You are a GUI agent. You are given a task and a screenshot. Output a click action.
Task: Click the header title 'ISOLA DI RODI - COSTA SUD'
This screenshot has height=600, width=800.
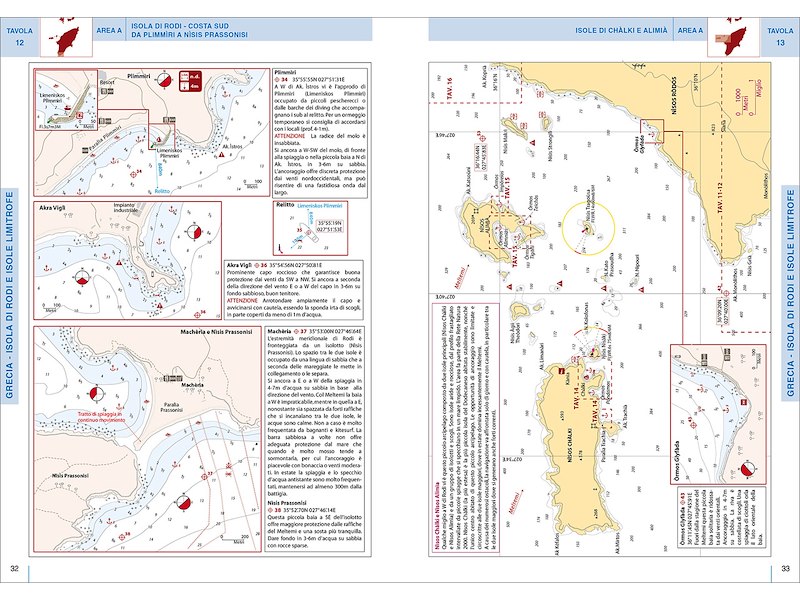[180, 26]
